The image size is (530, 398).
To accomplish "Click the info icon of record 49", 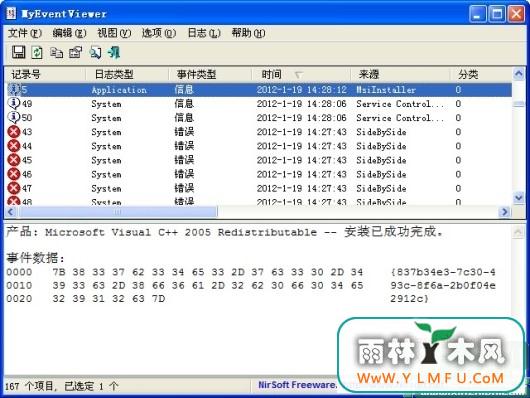I will pyautogui.click(x=14, y=103).
